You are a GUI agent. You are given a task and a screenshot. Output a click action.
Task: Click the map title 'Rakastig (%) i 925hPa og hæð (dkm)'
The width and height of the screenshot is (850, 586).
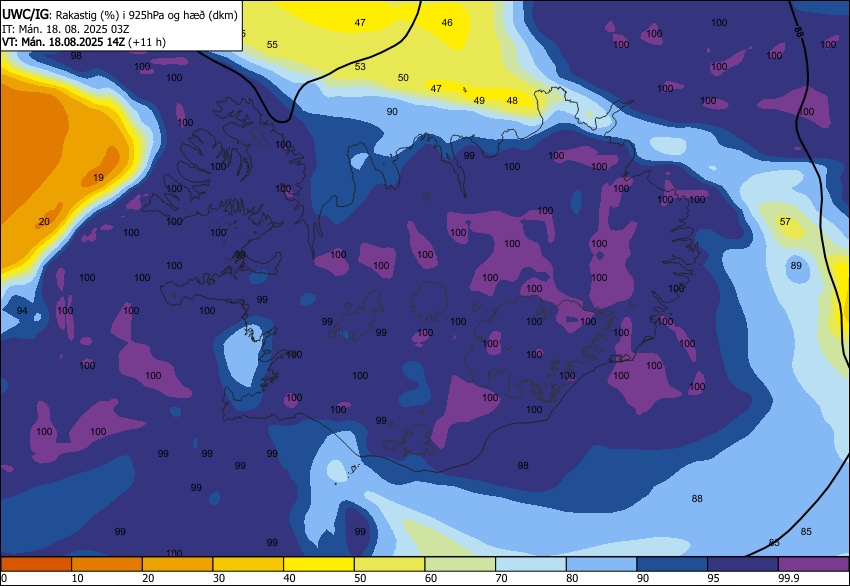(x=146, y=15)
